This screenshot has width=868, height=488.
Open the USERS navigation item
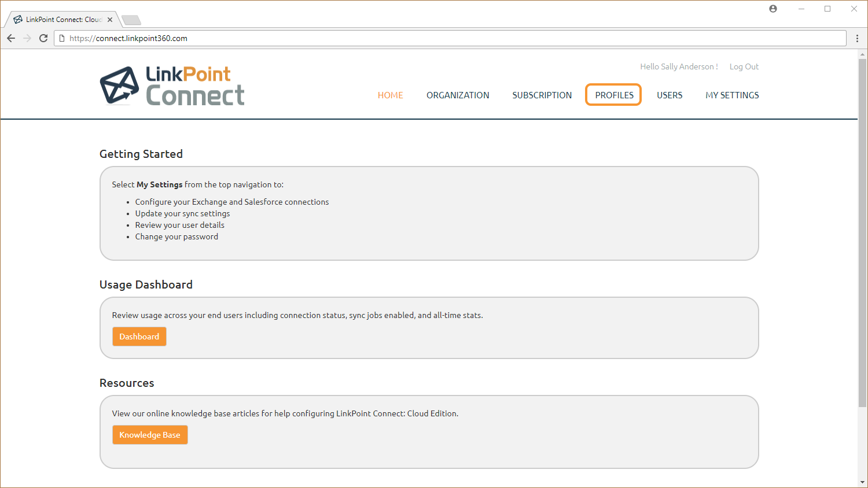(670, 95)
